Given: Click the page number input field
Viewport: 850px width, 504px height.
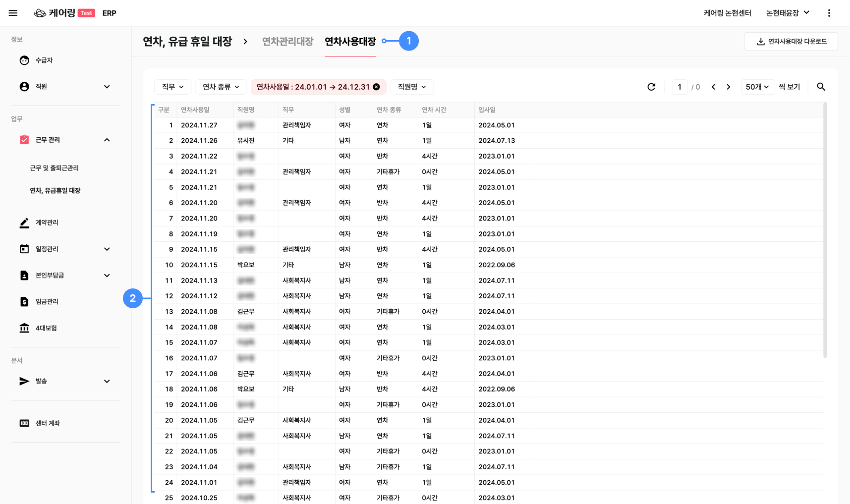Looking at the screenshot, I should pyautogui.click(x=680, y=87).
